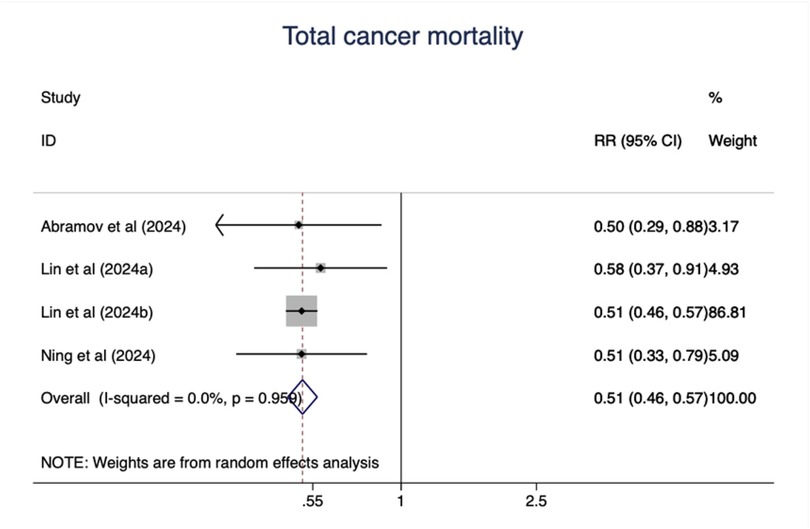Click the random effects analysis note
The image size is (810, 529).
[x=209, y=462]
